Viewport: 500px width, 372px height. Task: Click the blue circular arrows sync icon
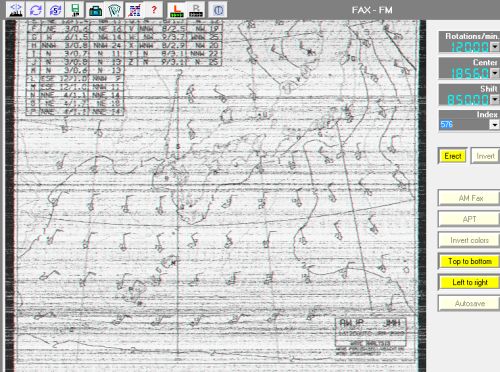click(35, 10)
